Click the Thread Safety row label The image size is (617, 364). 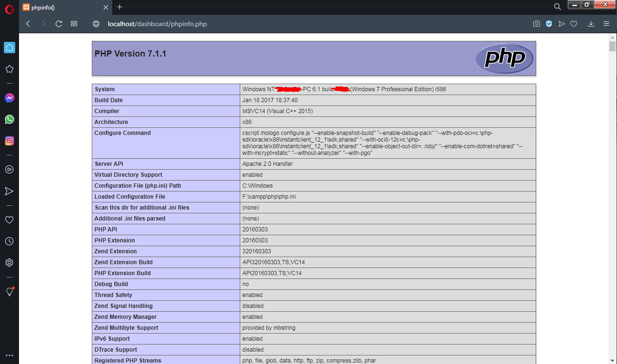click(113, 295)
